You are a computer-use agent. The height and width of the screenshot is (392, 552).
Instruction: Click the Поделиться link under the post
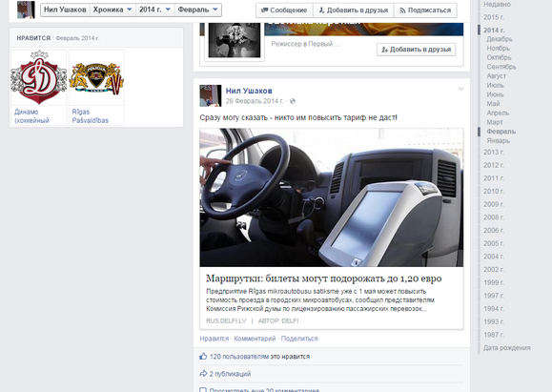(x=299, y=339)
